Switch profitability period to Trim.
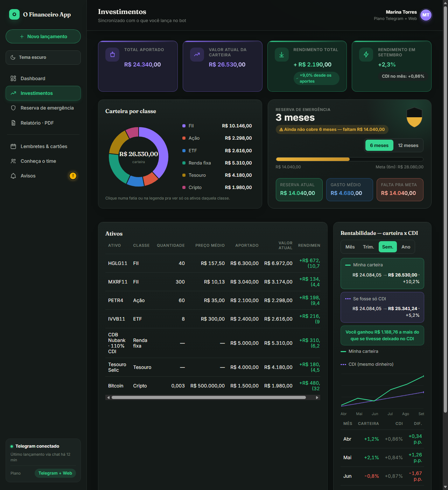Viewport: 448px width, 490px height. [x=369, y=247]
